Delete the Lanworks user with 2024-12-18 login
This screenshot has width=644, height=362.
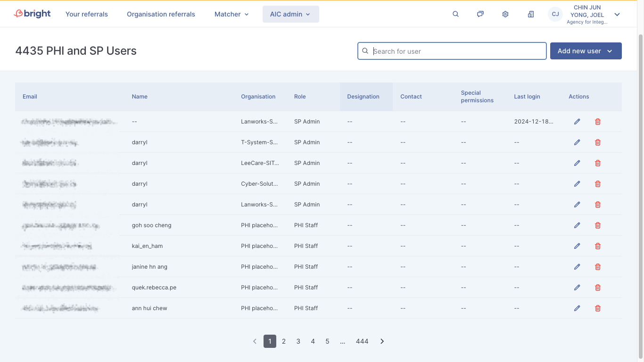(x=598, y=122)
